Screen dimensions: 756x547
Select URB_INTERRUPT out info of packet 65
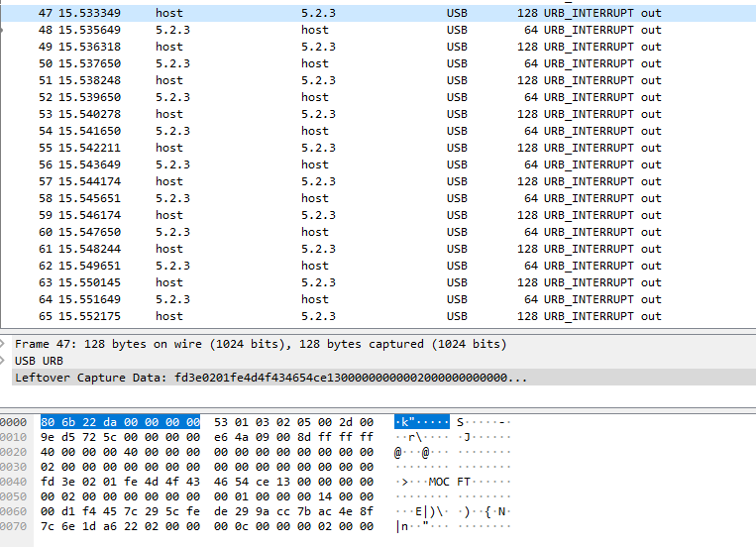pos(602,317)
